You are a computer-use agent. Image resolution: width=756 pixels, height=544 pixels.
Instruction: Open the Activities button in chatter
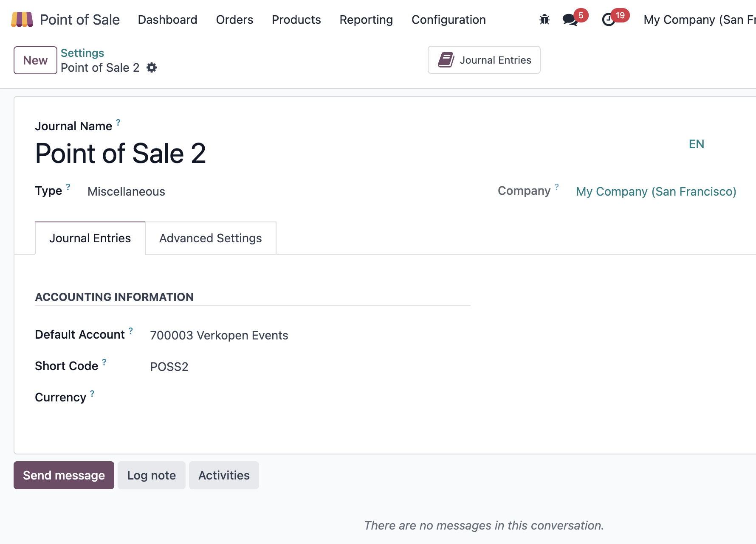pos(224,475)
